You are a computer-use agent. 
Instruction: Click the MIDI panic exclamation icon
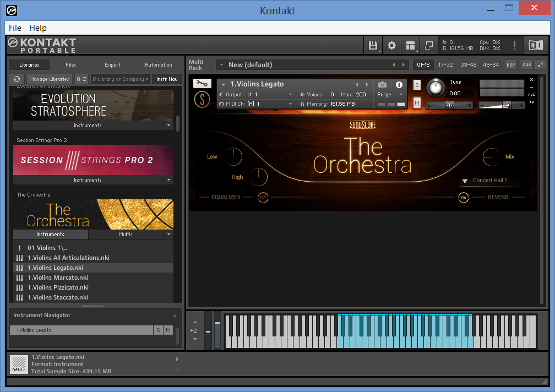(x=514, y=45)
